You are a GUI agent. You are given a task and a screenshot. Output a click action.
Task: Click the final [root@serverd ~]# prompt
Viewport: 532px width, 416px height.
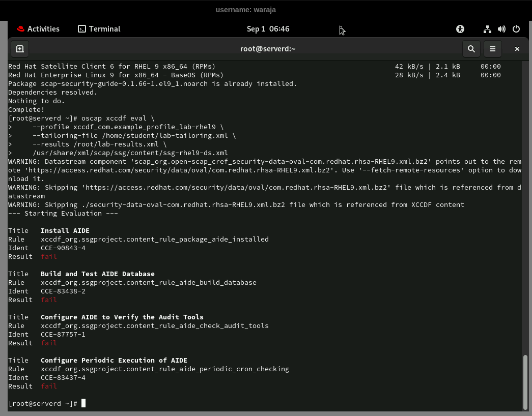43,403
